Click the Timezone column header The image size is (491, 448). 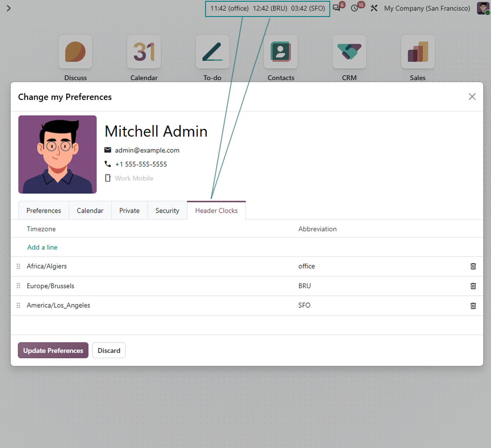41,229
